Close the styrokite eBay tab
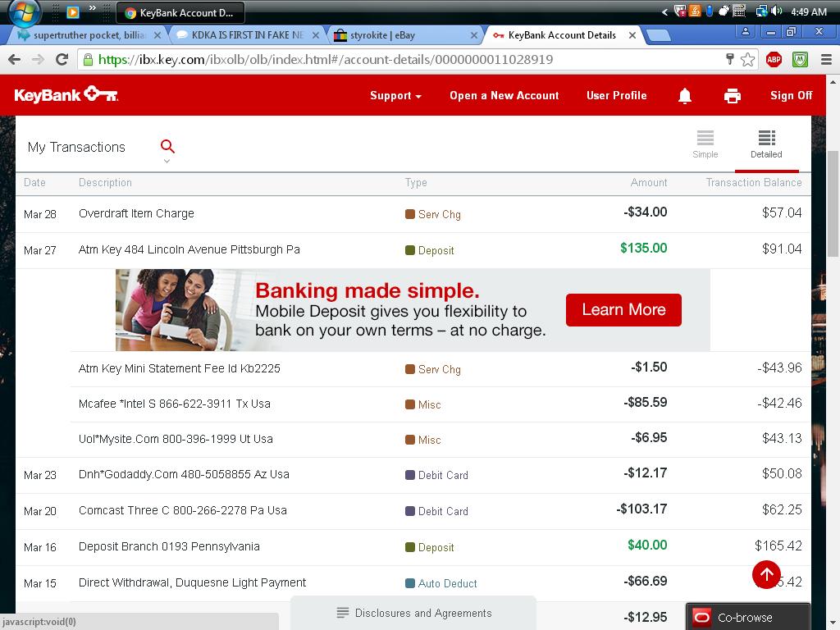The height and width of the screenshot is (630, 840). (x=473, y=35)
